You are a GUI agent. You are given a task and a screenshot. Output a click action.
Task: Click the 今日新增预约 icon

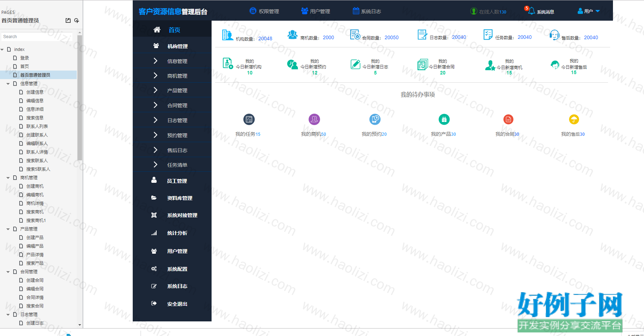(x=293, y=64)
